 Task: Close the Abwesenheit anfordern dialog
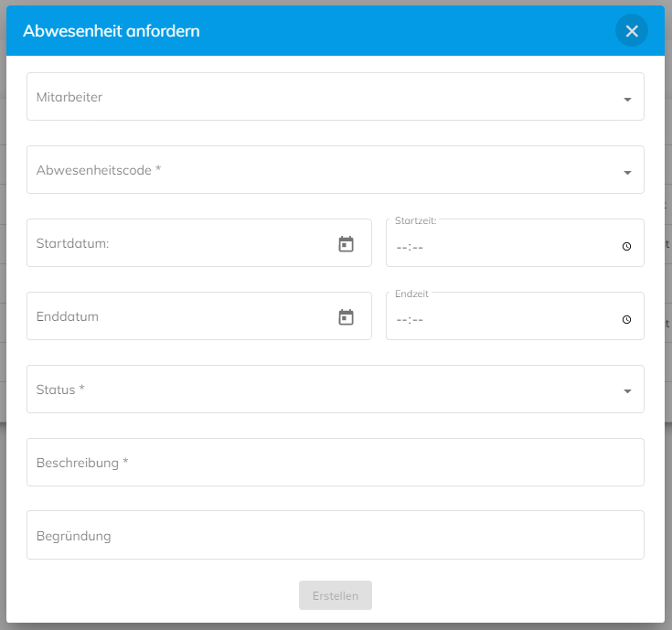point(631,31)
